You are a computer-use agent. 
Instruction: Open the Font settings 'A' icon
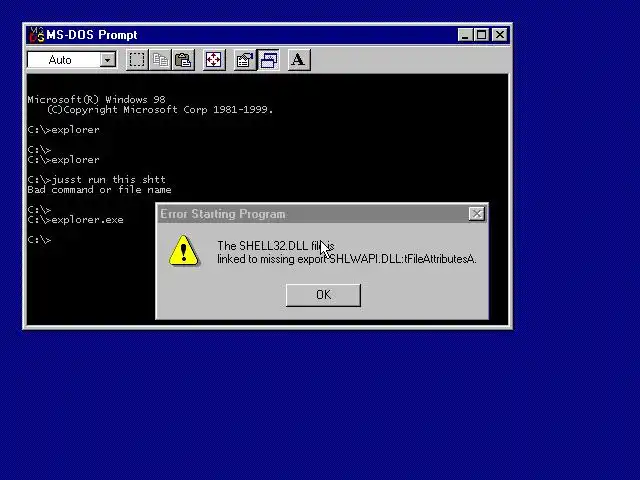pos(299,60)
